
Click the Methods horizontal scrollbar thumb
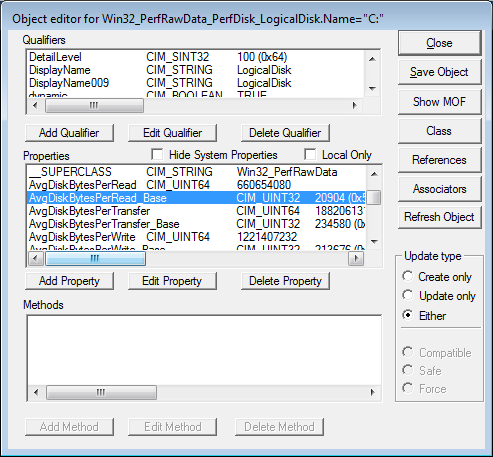coord(101,392)
